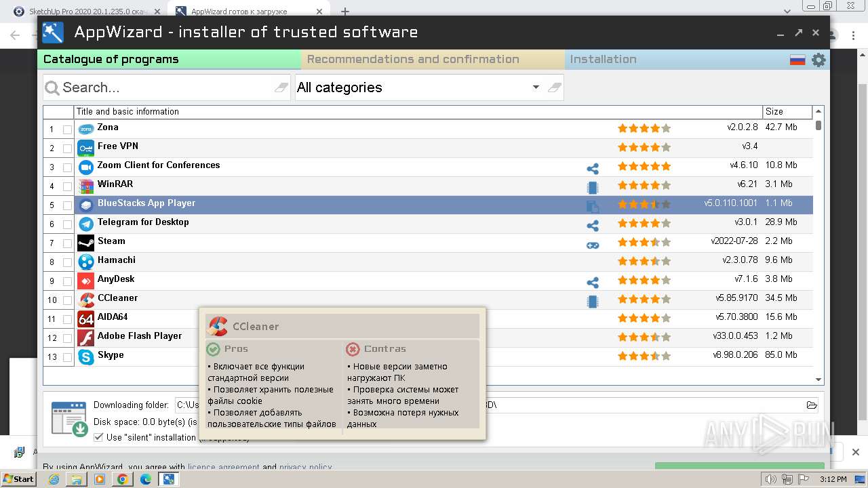Viewport: 868px width, 488px height.
Task: Click the volume icon in system tray
Action: click(x=770, y=479)
